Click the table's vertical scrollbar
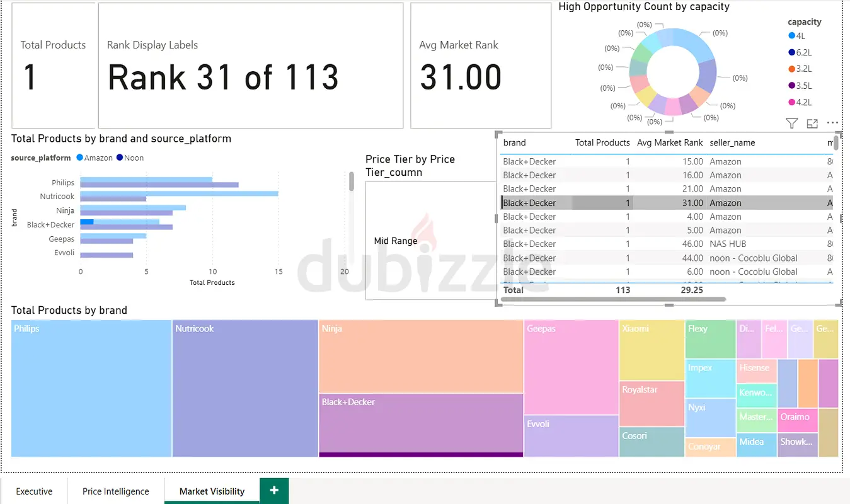 point(836,143)
